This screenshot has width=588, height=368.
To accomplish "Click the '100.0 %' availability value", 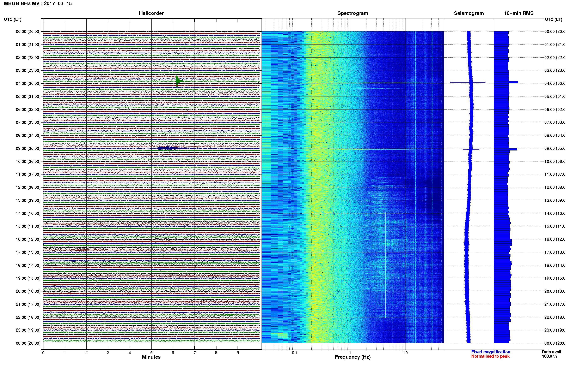I will (x=549, y=356).
